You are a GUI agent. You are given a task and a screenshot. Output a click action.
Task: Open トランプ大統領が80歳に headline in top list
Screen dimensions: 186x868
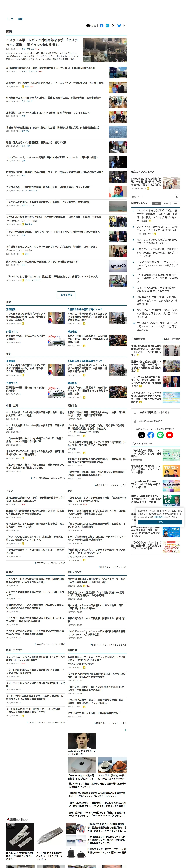[x=53, y=232]
